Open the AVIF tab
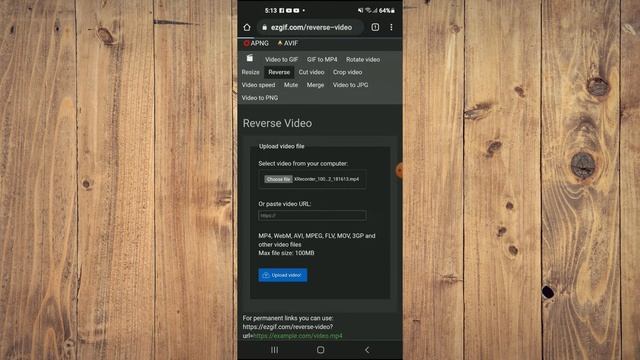 pyautogui.click(x=288, y=43)
